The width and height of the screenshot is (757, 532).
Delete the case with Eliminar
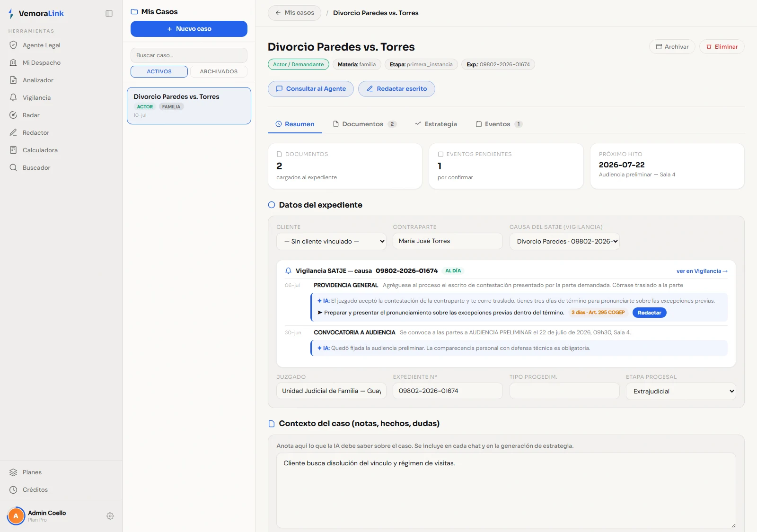[x=722, y=47]
